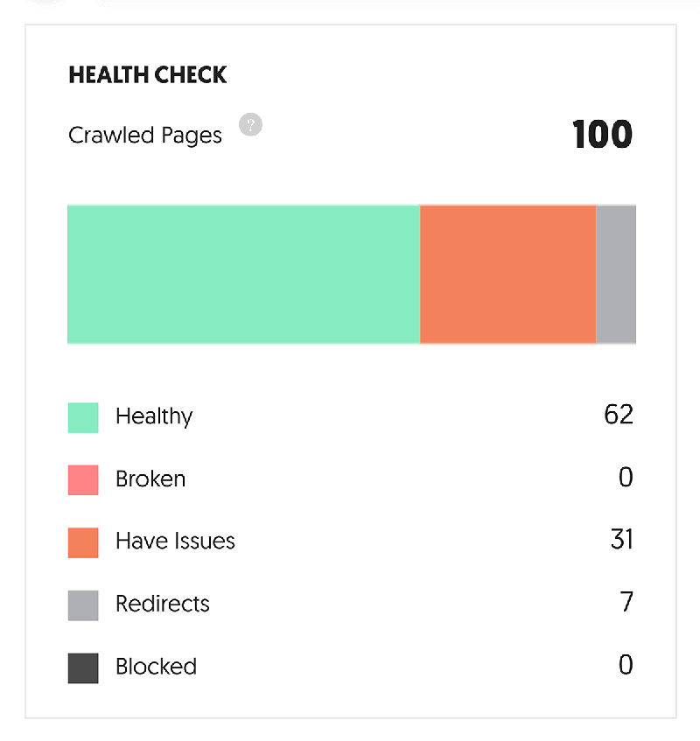Viewport: 700px width, 741px height.
Task: Click the green Healthy color swatch
Action: click(83, 417)
